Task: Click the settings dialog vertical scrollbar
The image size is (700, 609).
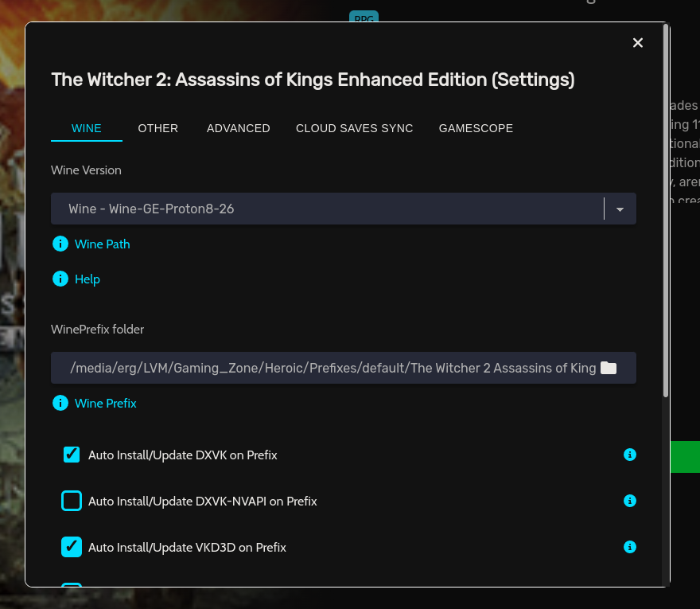Action: coord(666,211)
